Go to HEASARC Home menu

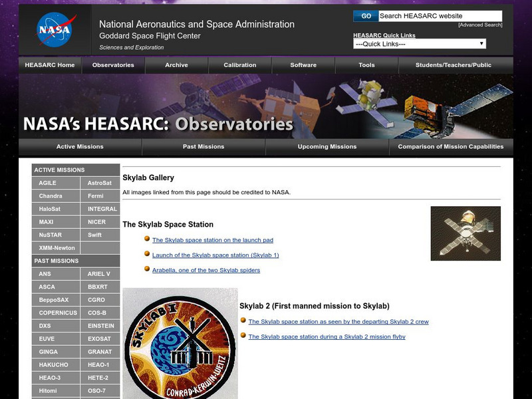point(50,65)
